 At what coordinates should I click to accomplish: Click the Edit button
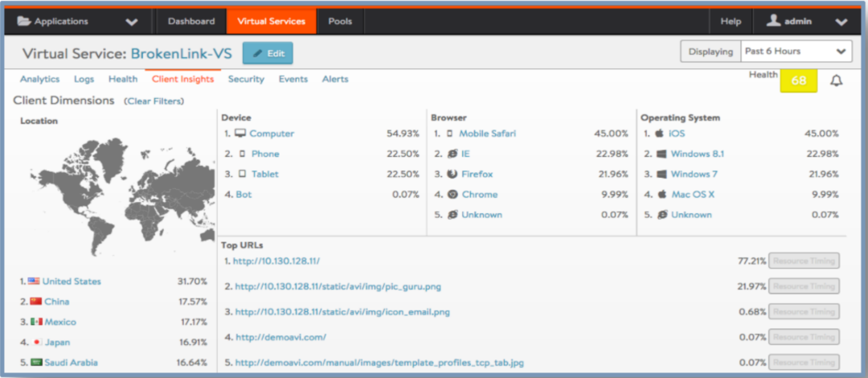[x=268, y=53]
